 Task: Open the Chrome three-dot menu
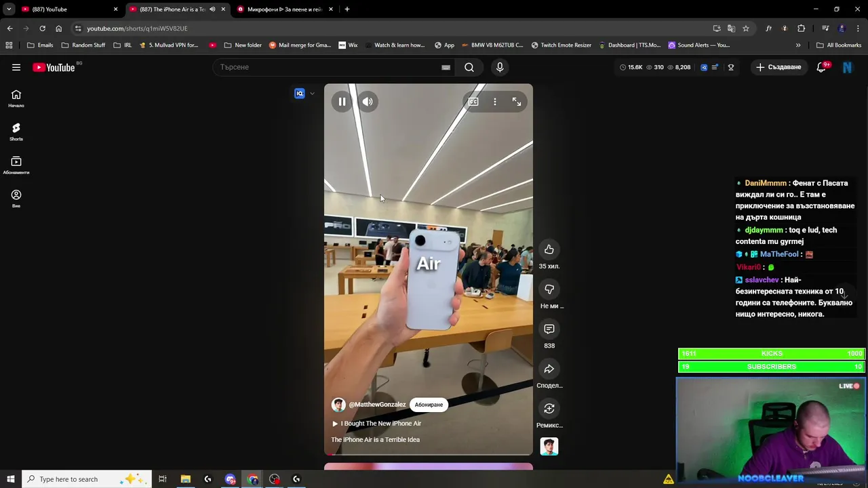859,28
